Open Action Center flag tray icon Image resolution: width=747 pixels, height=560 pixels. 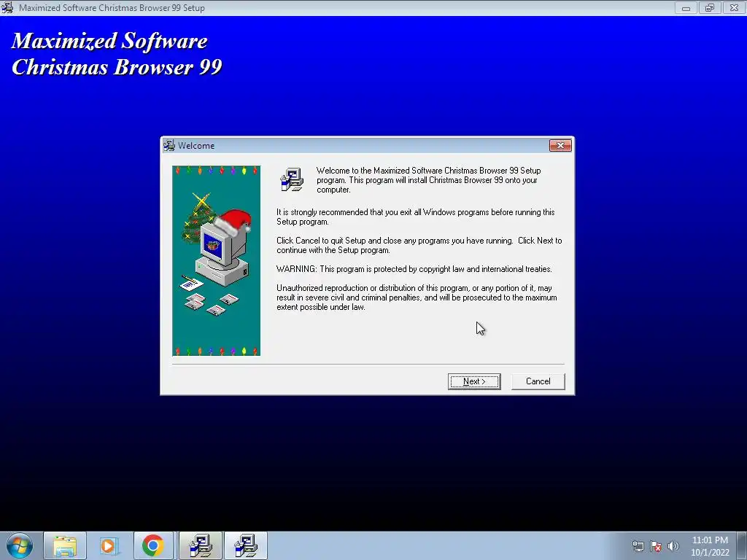(x=656, y=546)
